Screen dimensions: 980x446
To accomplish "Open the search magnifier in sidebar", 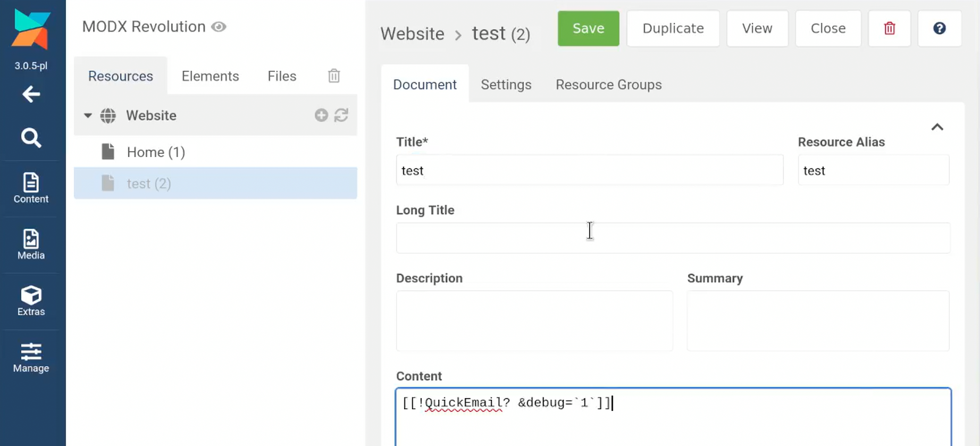I will (31, 138).
